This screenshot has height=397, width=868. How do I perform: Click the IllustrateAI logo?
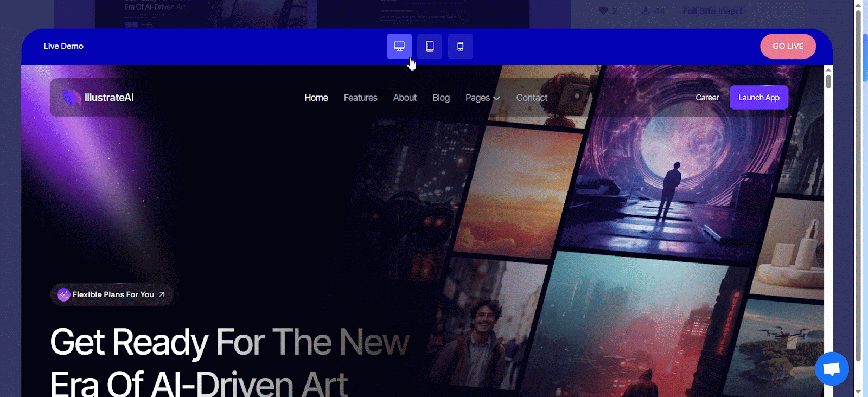[99, 98]
